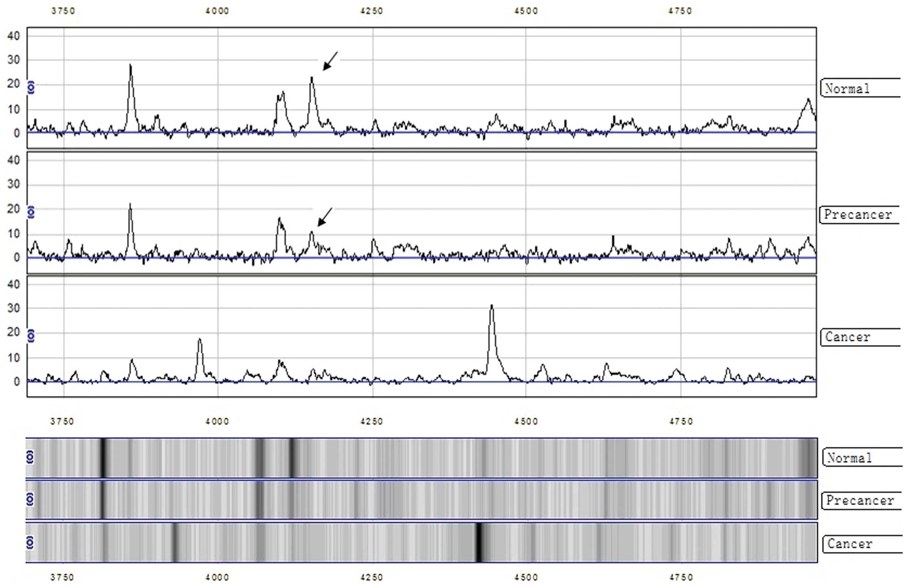The width and height of the screenshot is (908, 588).
Task: Click darkest band in the Normal gel lane
Action: coord(103,458)
